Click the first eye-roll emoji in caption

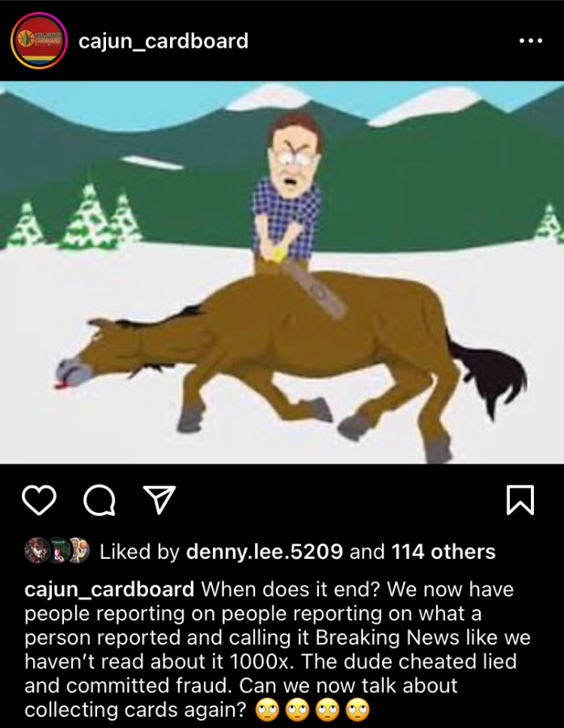pos(267,710)
